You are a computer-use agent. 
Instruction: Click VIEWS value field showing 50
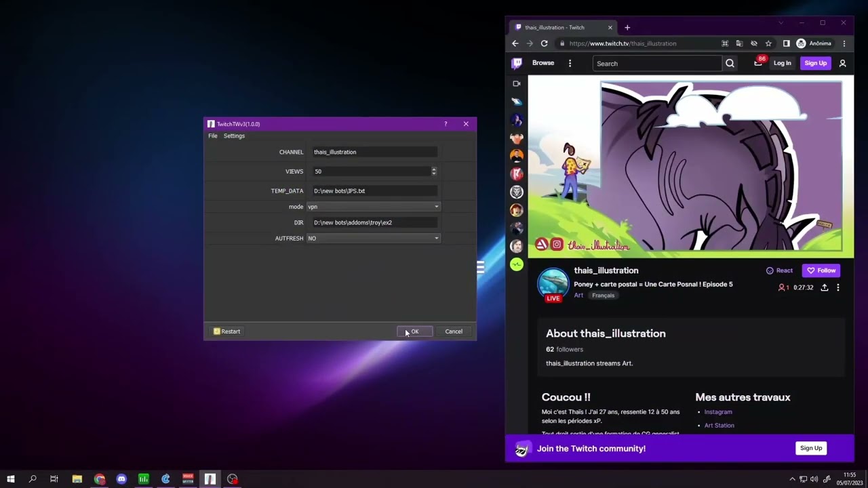(x=370, y=171)
